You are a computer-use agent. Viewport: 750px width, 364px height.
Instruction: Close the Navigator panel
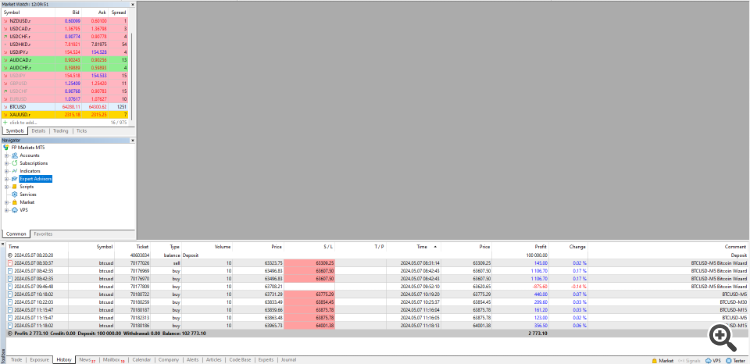tap(132, 141)
